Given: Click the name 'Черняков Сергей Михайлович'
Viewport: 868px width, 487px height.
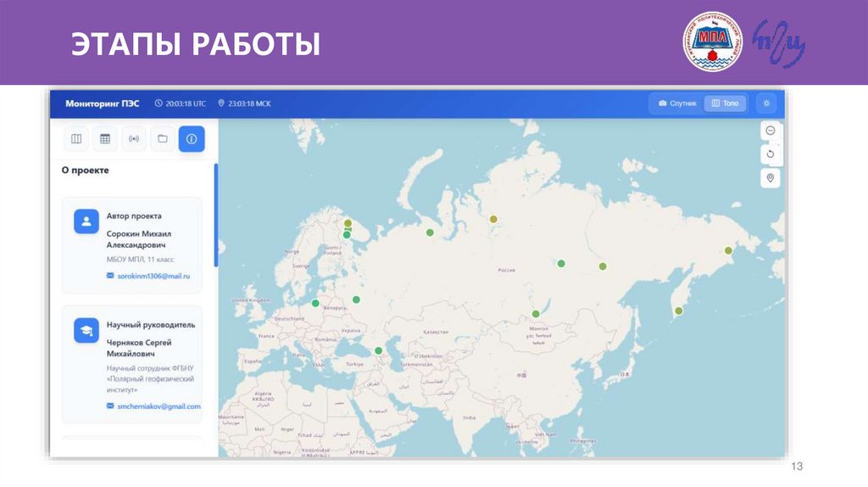Looking at the screenshot, I should [139, 348].
